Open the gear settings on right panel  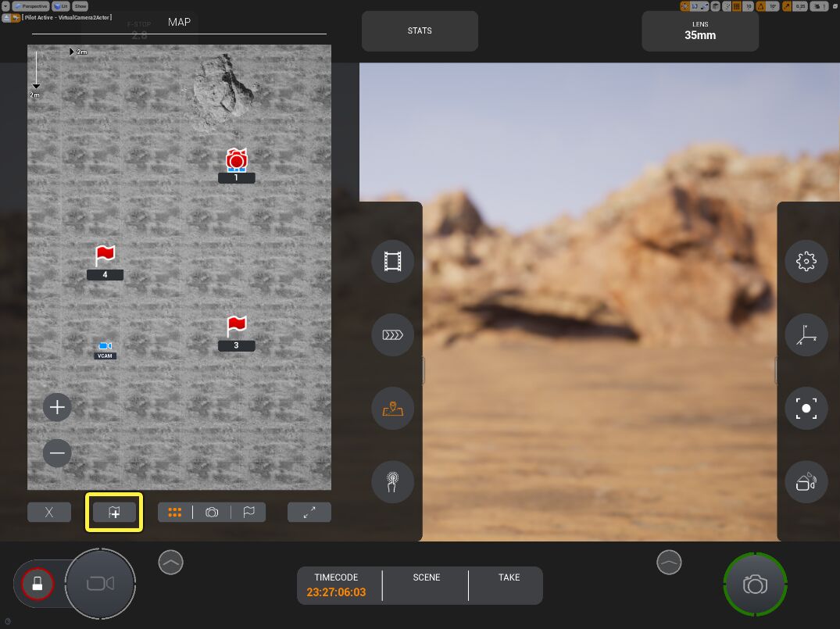click(x=806, y=262)
